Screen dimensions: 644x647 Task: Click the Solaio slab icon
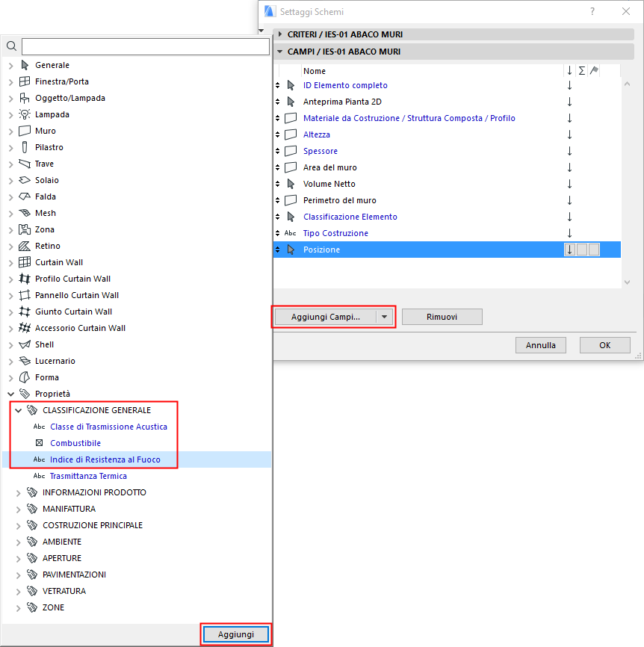(x=25, y=180)
